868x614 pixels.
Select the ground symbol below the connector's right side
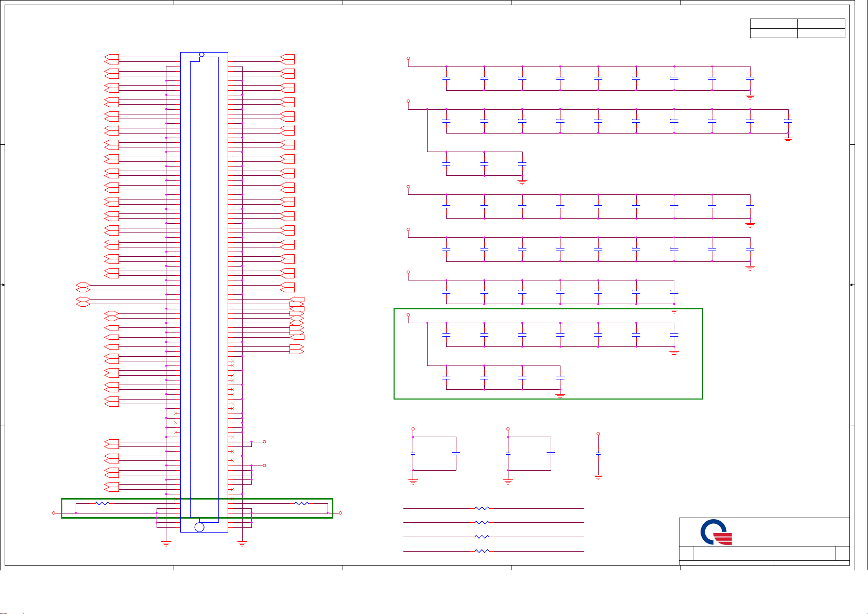click(242, 543)
